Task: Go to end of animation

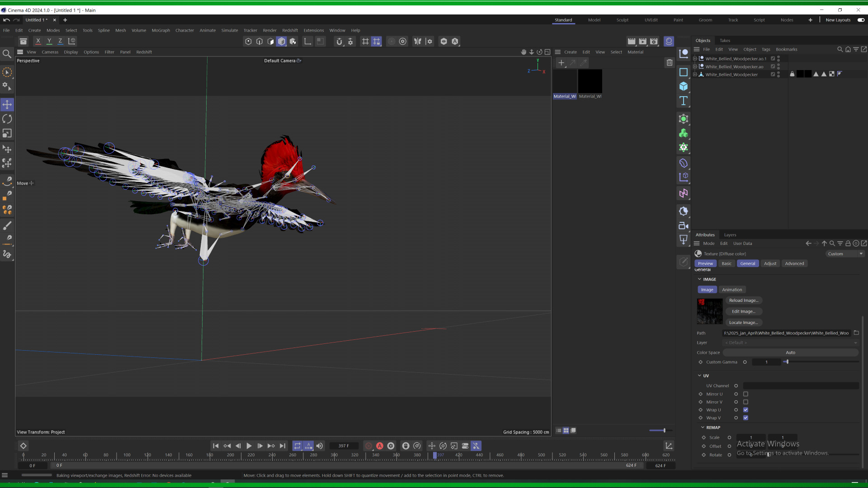Action: coord(283,446)
